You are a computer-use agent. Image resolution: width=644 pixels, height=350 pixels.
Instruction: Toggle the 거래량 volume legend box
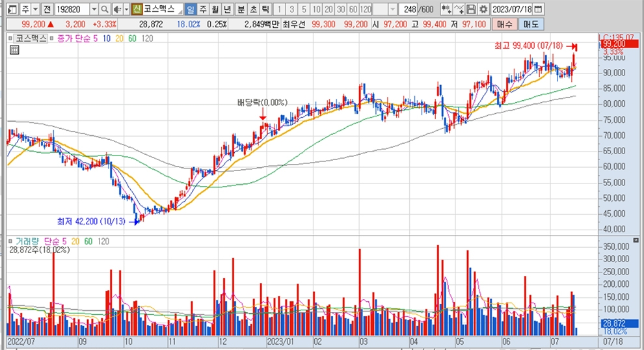tap(27, 241)
